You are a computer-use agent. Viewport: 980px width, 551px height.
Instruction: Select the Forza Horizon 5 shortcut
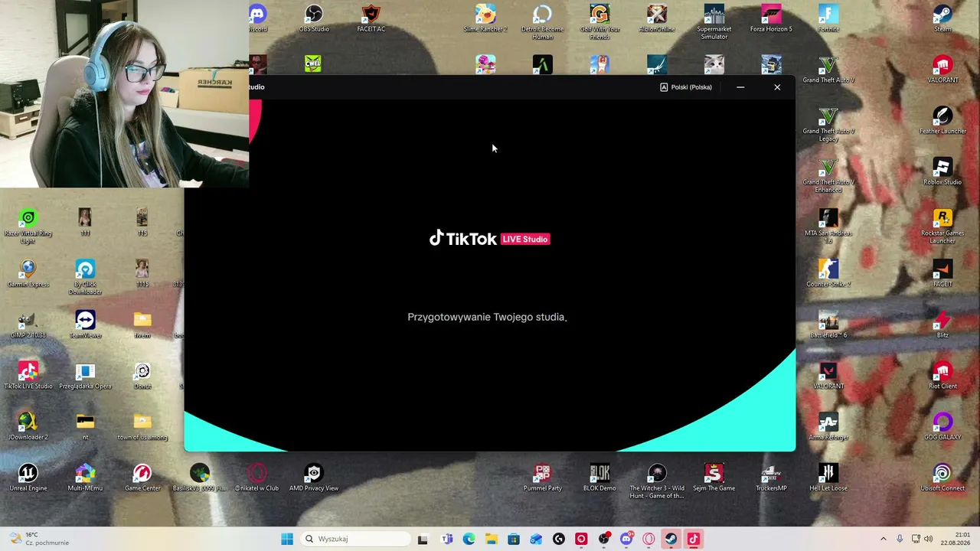[771, 18]
